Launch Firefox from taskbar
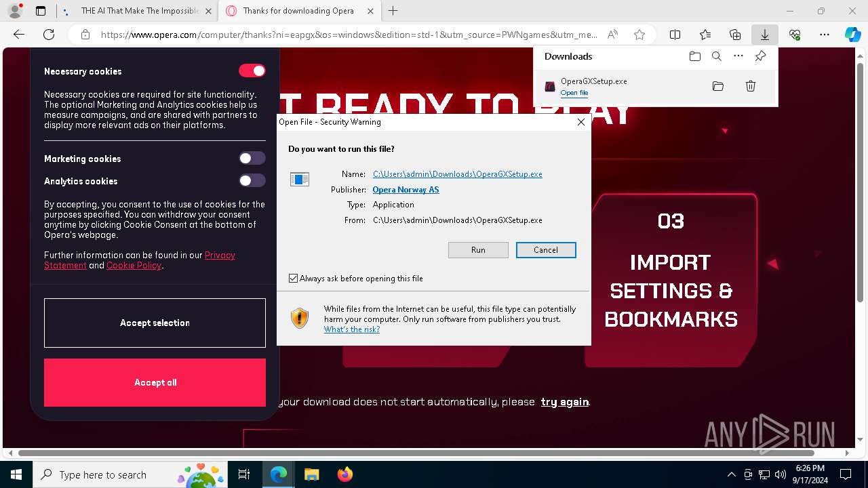 tap(344, 474)
